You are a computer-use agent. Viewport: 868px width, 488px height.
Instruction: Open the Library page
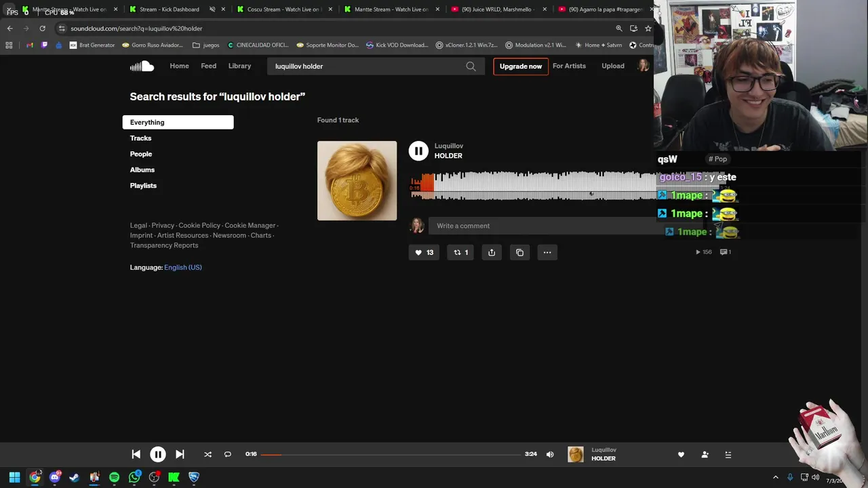click(x=239, y=66)
